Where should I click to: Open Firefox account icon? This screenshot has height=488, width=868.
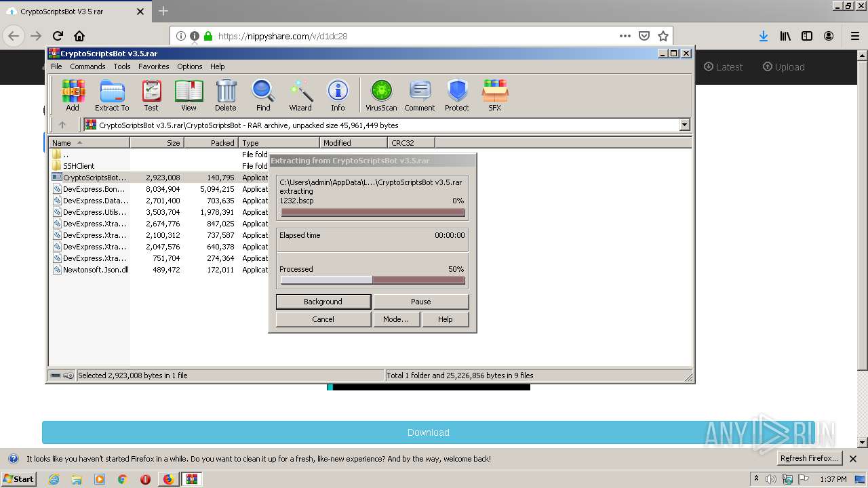829,36
